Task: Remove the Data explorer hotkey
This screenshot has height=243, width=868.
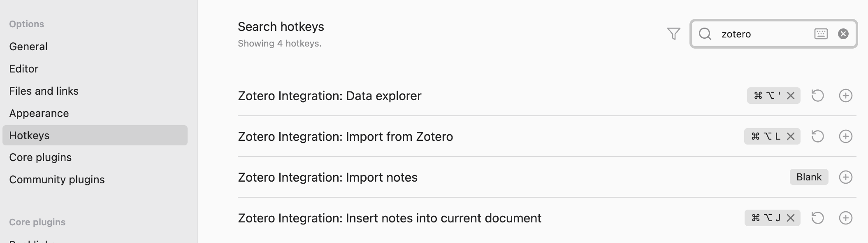Action: pos(791,96)
